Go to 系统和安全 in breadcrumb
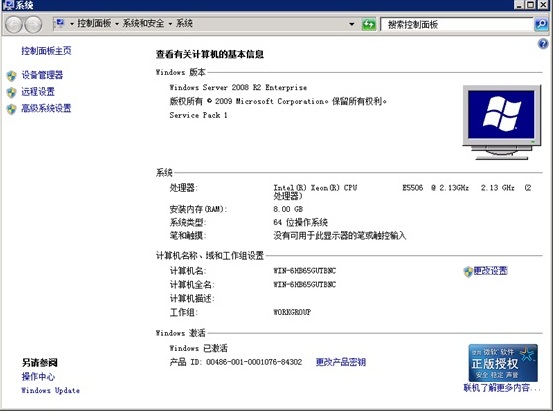Image resolution: width=556 pixels, height=414 pixels. click(143, 23)
